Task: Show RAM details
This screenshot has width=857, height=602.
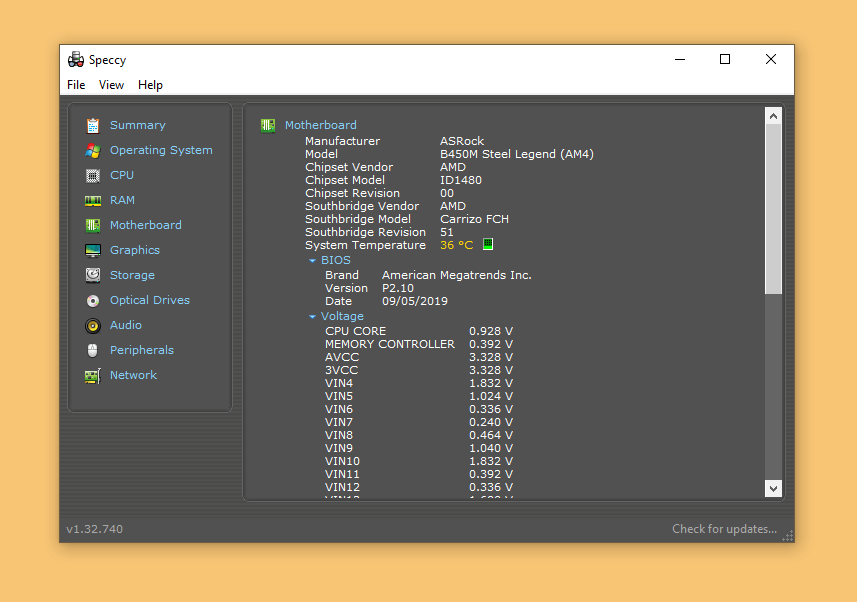Action: [122, 201]
